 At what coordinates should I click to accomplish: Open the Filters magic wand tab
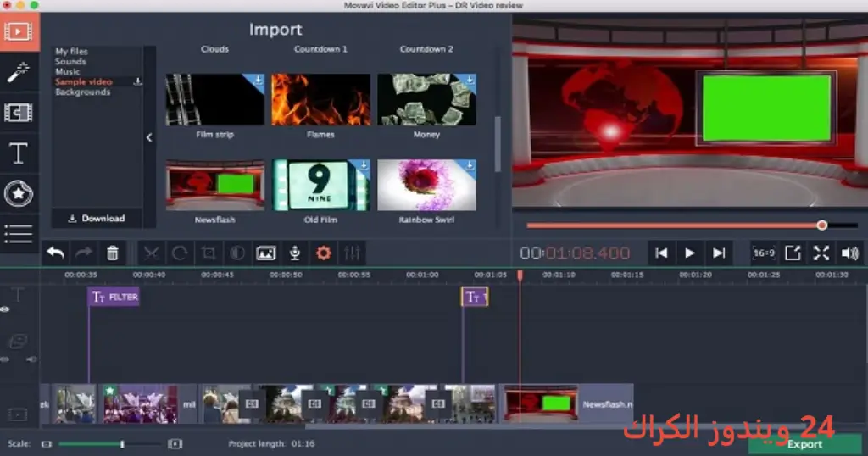click(19, 72)
